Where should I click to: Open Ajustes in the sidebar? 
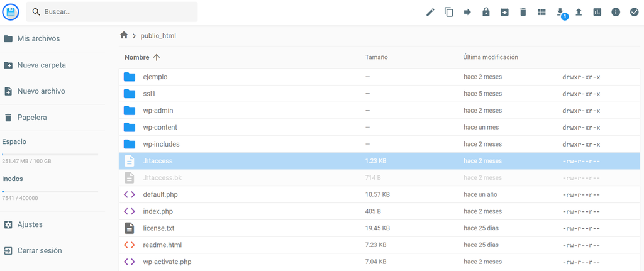(30, 224)
